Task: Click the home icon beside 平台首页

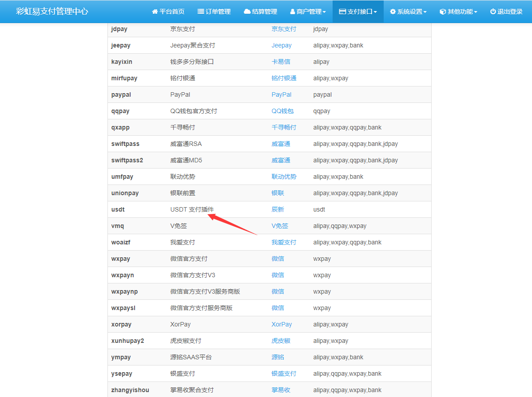Action: click(x=155, y=12)
